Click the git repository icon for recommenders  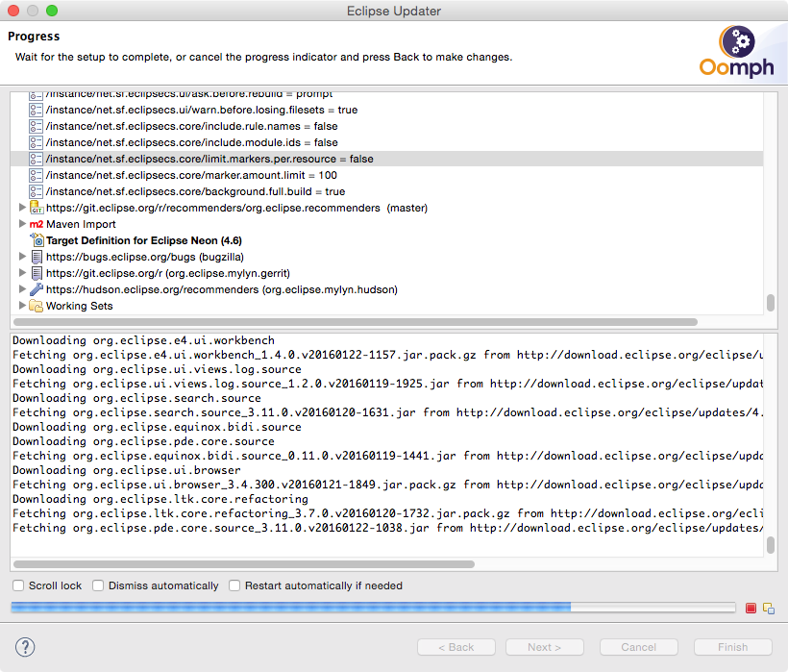[x=37, y=208]
